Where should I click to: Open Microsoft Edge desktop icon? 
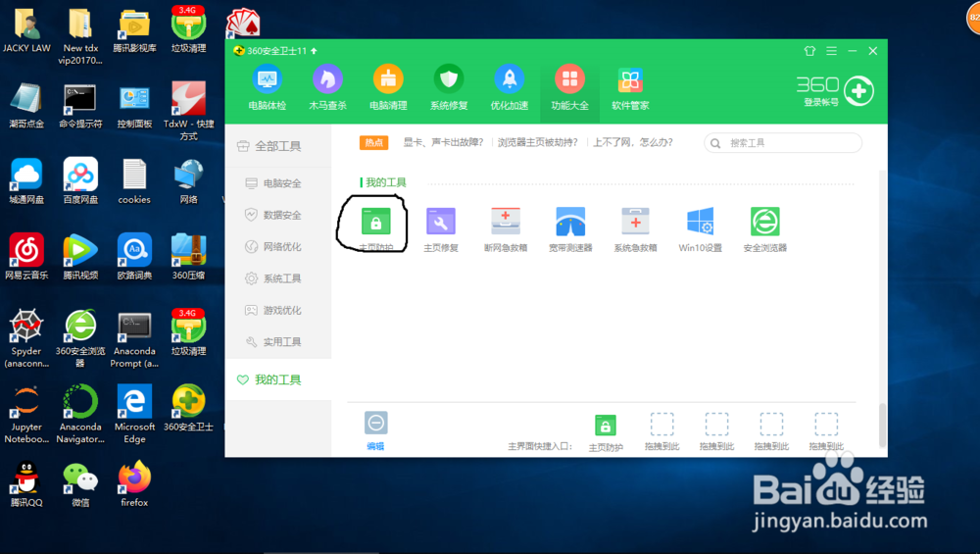[x=134, y=414]
